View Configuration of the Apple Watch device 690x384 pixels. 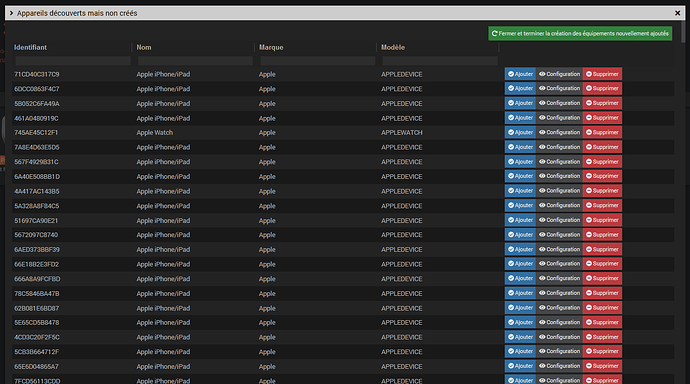coord(559,132)
